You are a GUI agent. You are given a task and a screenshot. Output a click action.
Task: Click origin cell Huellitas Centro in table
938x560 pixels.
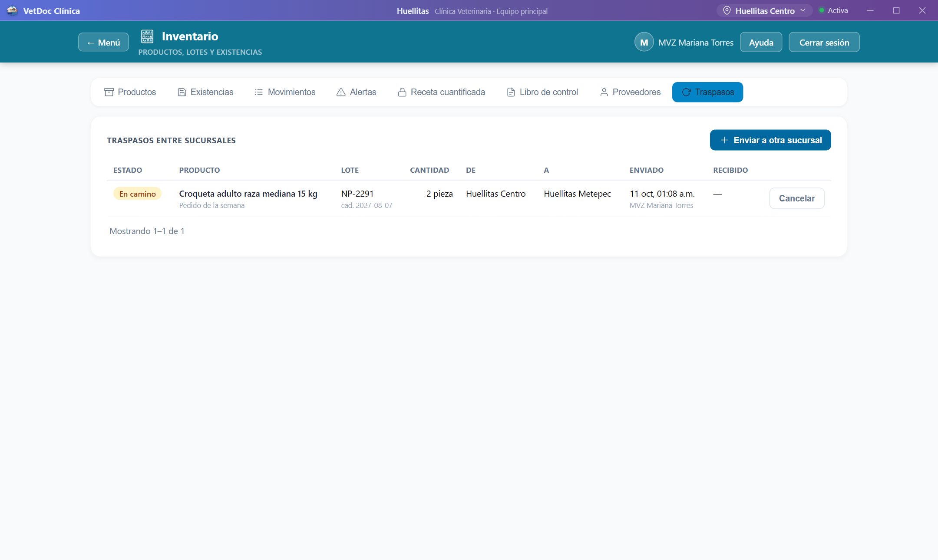click(495, 194)
